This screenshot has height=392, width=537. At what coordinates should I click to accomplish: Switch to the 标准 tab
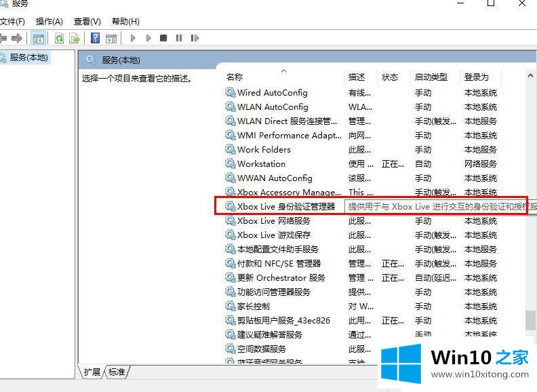(117, 372)
